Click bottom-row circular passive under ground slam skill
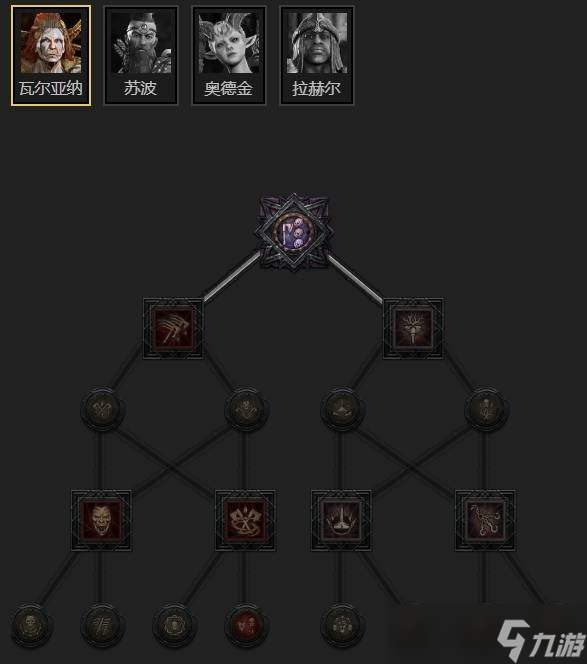 click(341, 625)
